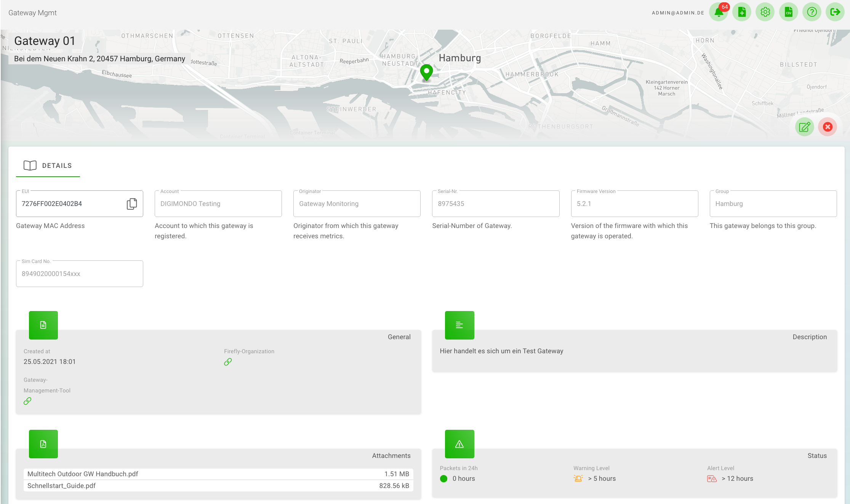Viewport: 850px width, 504px height.
Task: Log out using the exit icon
Action: [835, 12]
